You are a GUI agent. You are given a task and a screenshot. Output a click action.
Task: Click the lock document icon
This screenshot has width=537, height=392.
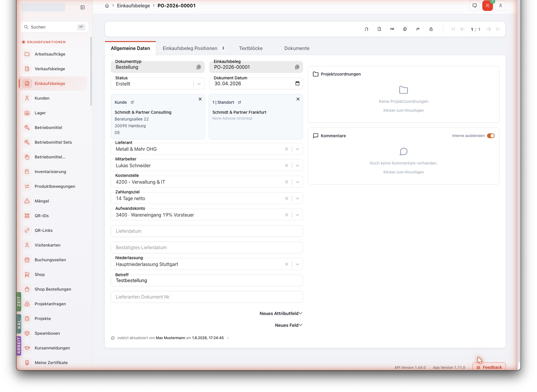tap(431, 29)
